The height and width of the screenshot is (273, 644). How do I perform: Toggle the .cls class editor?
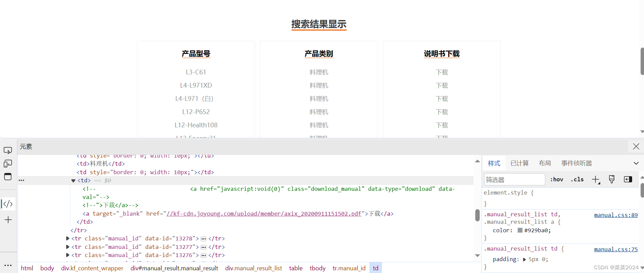[577, 179]
